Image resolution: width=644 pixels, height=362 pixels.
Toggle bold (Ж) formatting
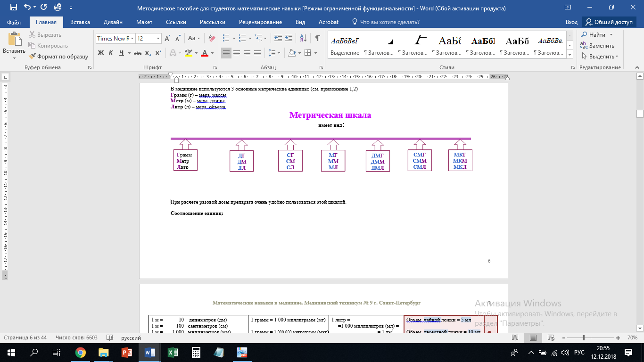point(100,53)
